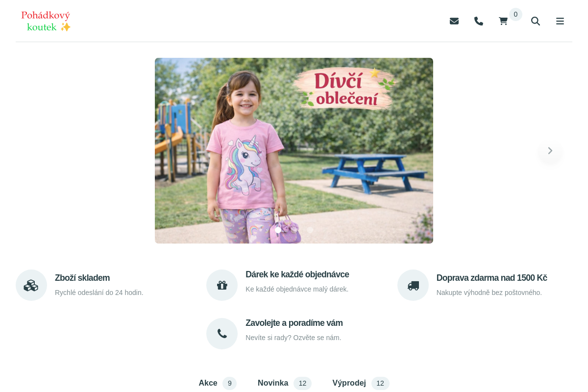Switch to the Novinka tab
The height and width of the screenshot is (392, 588).
tap(273, 383)
